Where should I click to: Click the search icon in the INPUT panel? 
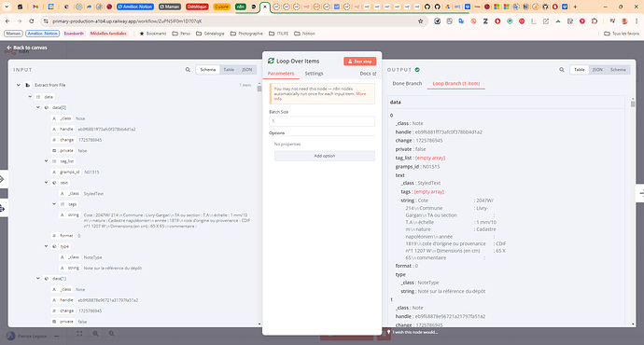(x=188, y=70)
